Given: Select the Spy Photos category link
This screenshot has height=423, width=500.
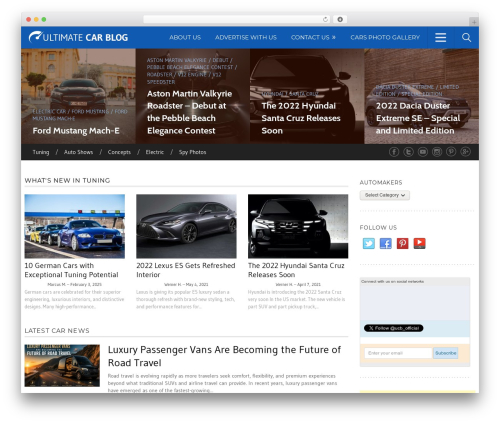Looking at the screenshot, I should pos(192,152).
